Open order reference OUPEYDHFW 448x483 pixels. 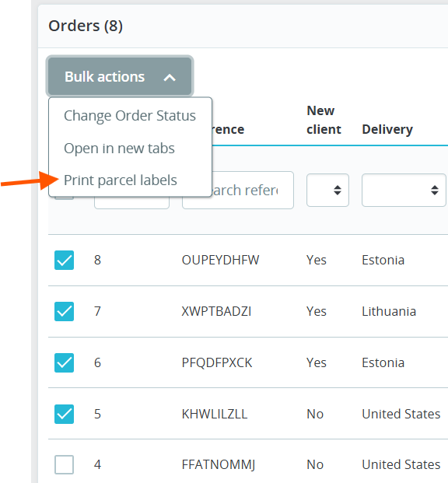point(220,260)
